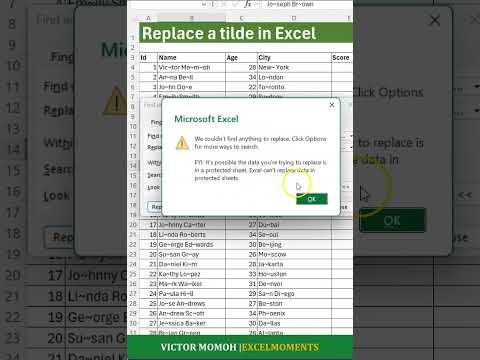Click the formula bar showing Jo~seph Br~own
480x360 pixels.
point(308,4)
